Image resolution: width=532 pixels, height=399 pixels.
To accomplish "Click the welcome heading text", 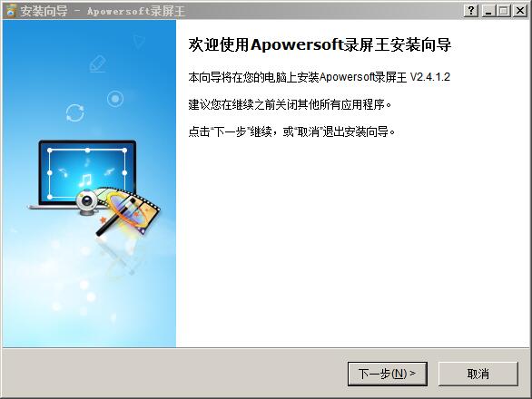I will pos(320,45).
